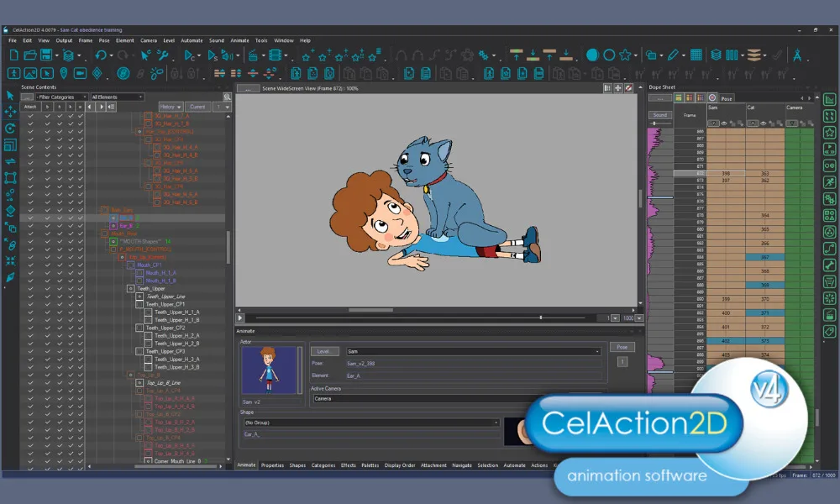Click the filled circle shape icon
Viewport: 840px width, 504px height.
point(591,55)
